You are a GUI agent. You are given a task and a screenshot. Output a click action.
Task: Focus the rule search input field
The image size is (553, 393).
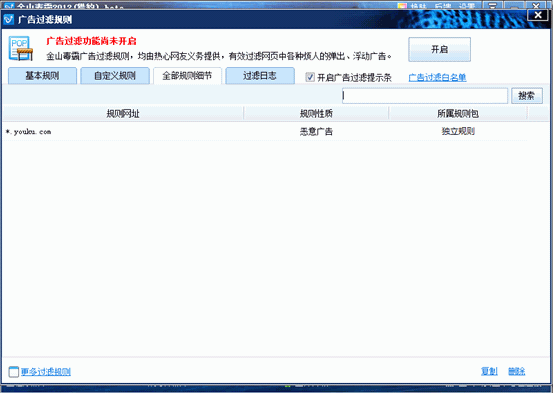pyautogui.click(x=425, y=96)
